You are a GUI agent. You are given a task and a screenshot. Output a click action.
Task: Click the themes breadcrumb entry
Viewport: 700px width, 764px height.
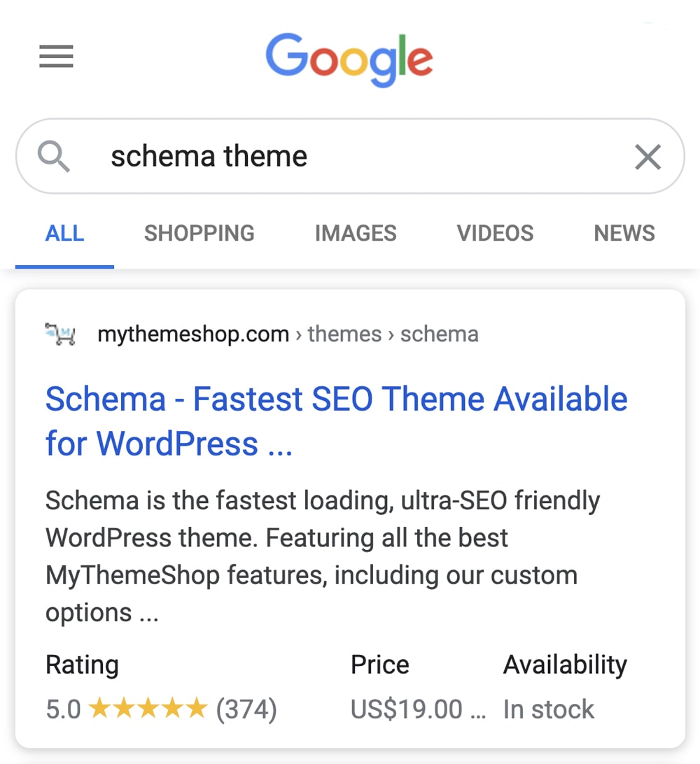click(344, 334)
